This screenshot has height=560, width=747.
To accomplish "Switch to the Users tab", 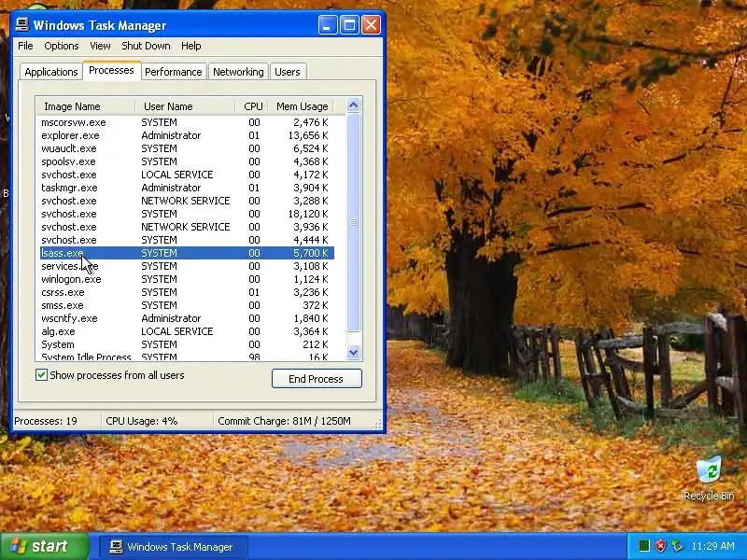I will pos(288,72).
